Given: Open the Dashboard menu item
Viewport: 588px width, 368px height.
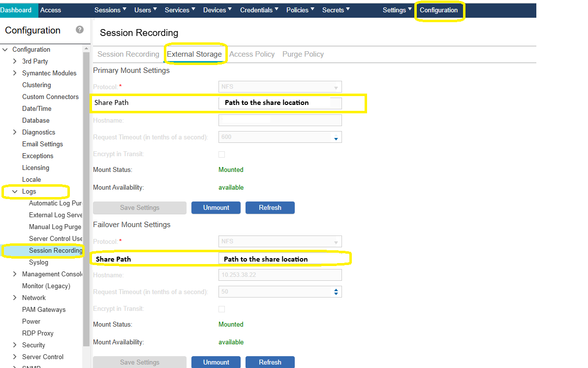Looking at the screenshot, I should coord(16,10).
